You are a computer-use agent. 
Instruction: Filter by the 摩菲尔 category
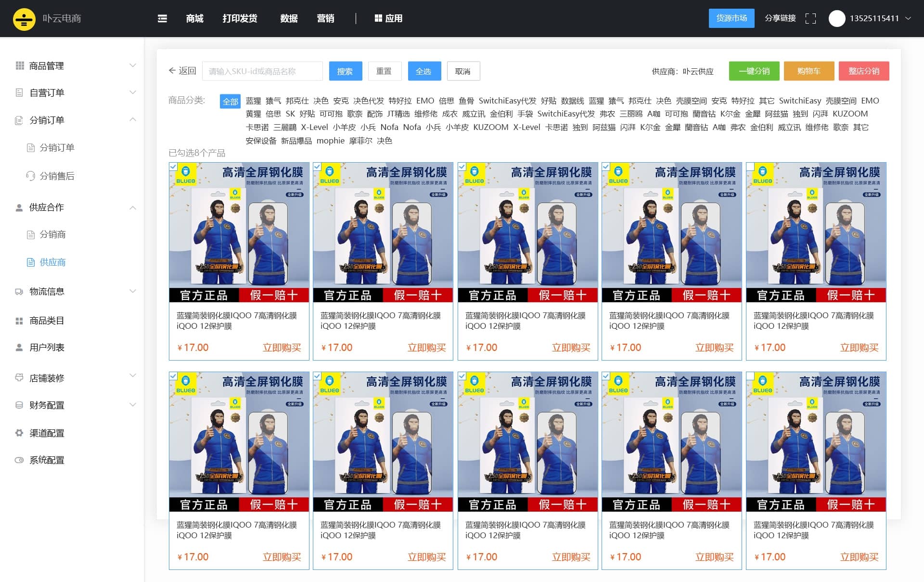pyautogui.click(x=361, y=141)
